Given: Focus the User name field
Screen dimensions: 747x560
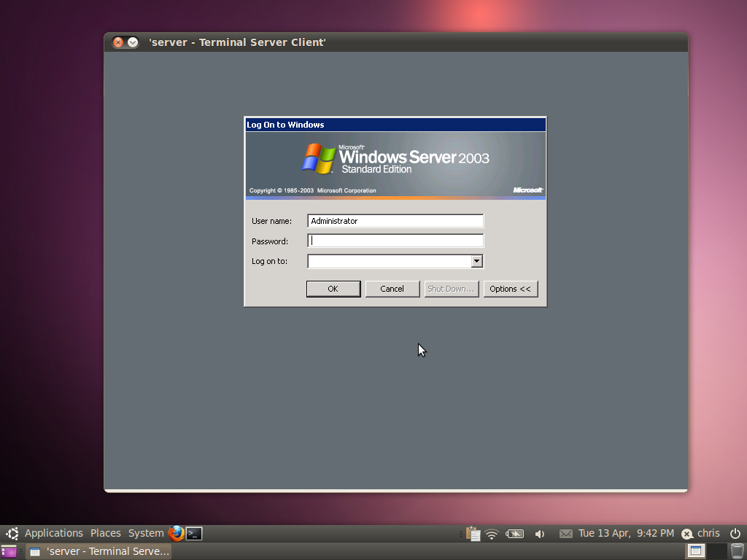Looking at the screenshot, I should coord(395,221).
